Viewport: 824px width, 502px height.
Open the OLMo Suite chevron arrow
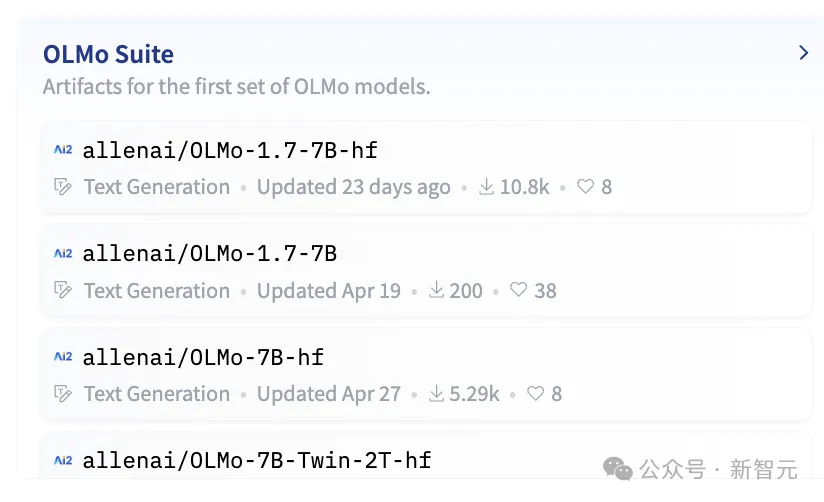click(x=803, y=53)
